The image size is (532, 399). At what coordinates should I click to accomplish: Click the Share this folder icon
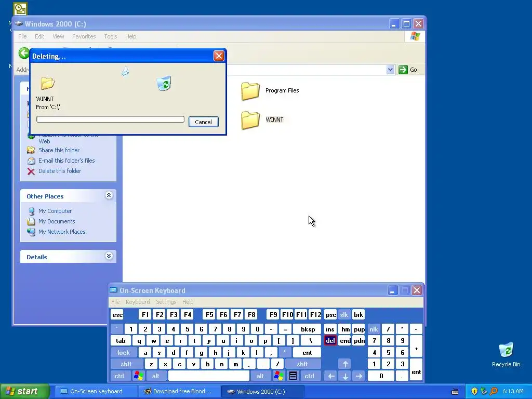click(x=31, y=150)
